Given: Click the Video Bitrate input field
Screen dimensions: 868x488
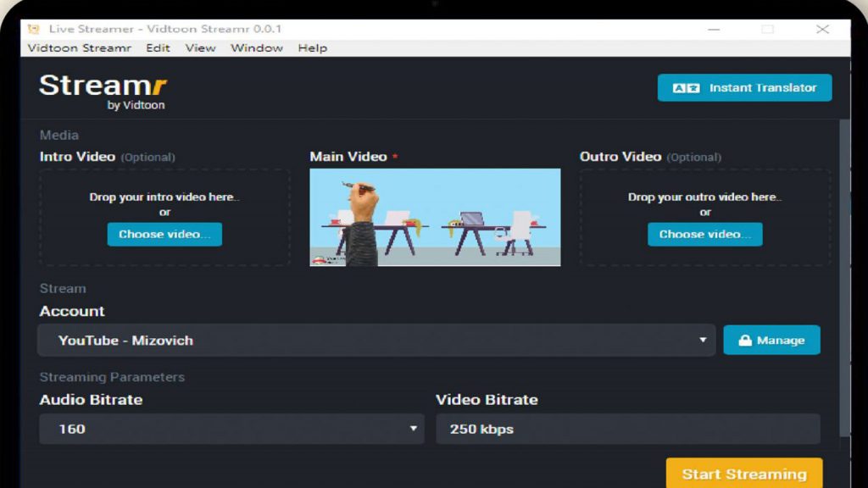Looking at the screenshot, I should click(x=628, y=429).
